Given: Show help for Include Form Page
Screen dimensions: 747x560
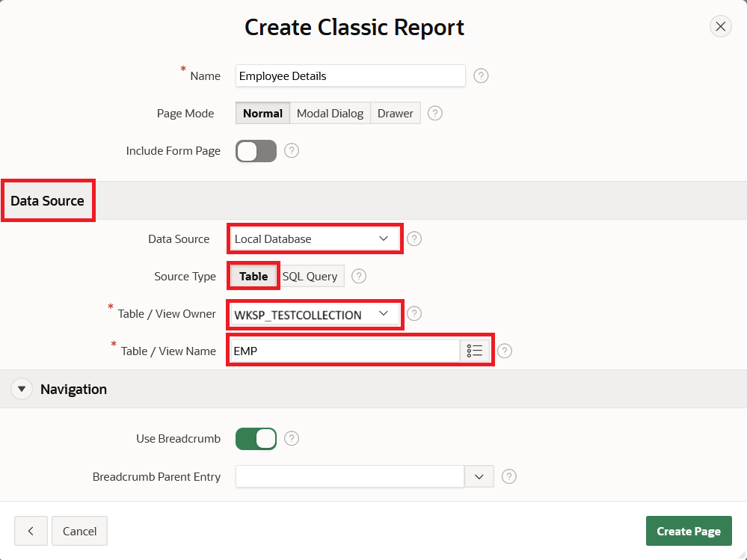Looking at the screenshot, I should point(292,150).
